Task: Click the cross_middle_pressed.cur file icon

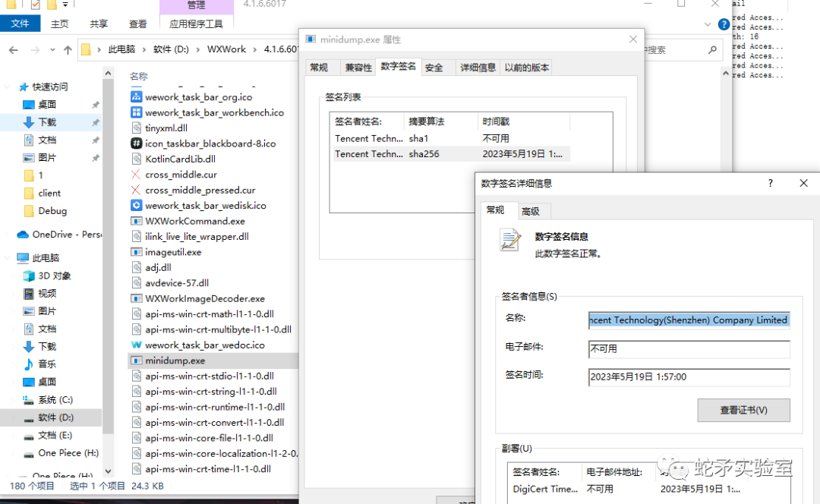Action: (136, 190)
